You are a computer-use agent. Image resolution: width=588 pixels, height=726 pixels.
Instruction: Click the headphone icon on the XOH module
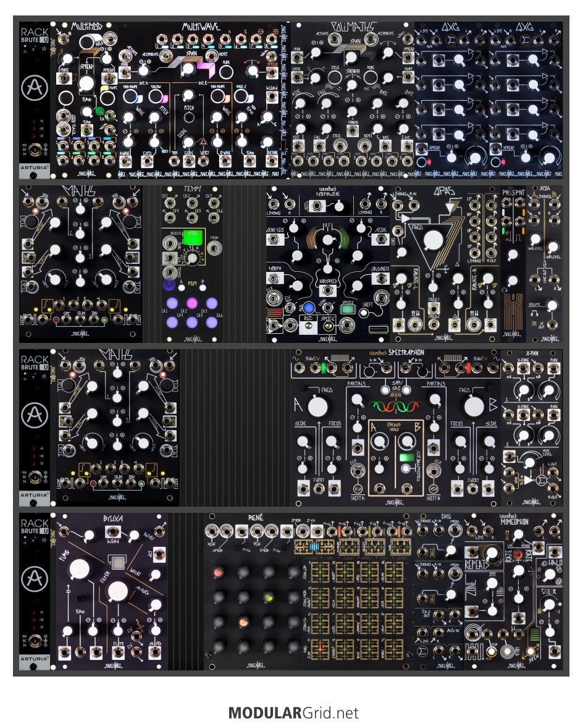[x=535, y=313]
